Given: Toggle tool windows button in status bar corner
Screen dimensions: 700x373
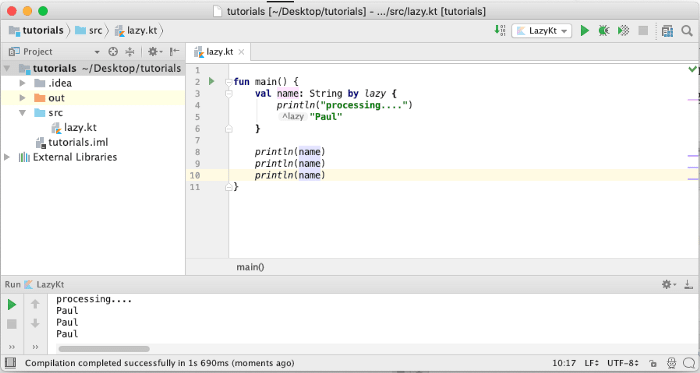Looking at the screenshot, I should (x=10, y=363).
